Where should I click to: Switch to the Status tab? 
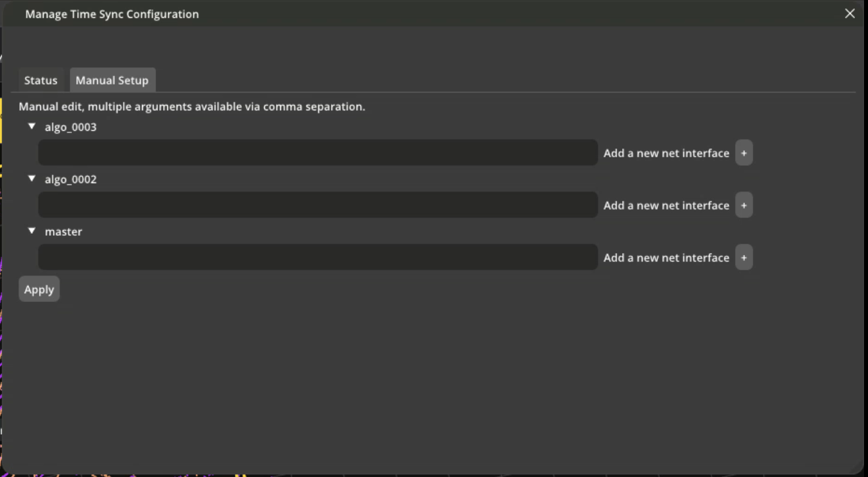coord(41,80)
